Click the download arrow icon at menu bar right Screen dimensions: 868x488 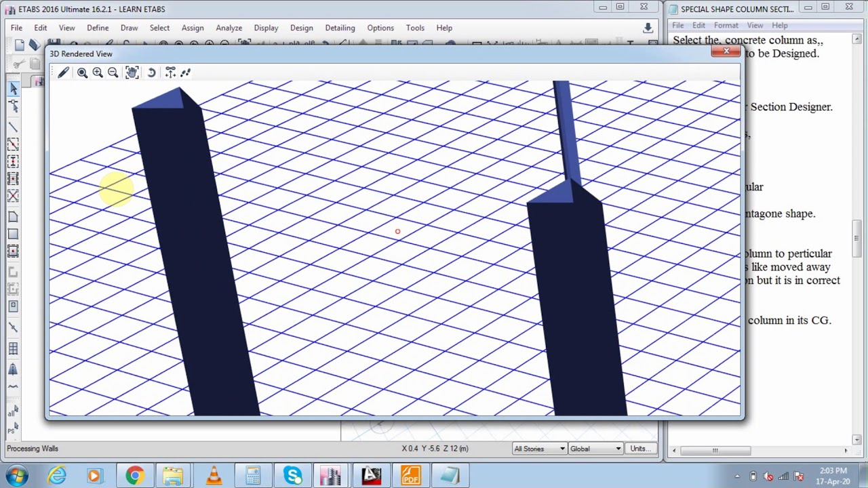coord(648,28)
